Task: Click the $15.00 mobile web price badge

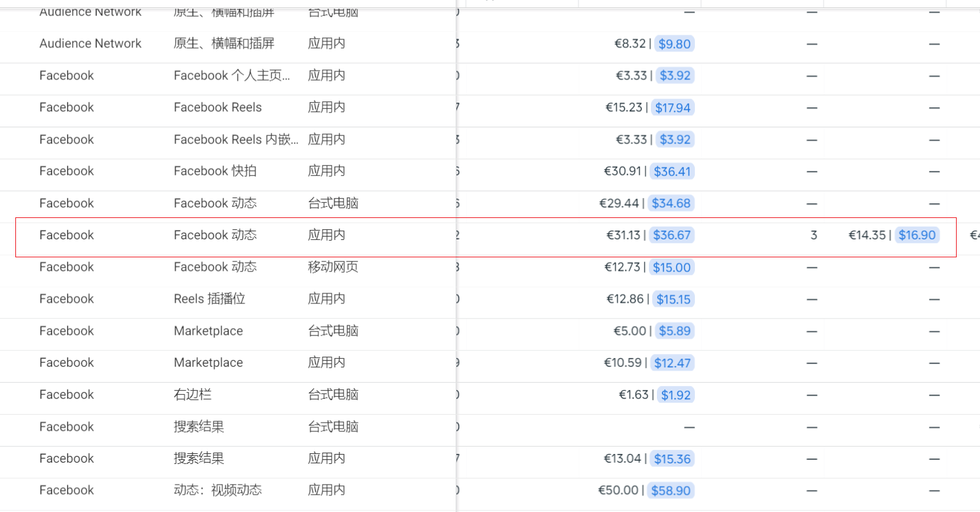Action: pos(672,267)
